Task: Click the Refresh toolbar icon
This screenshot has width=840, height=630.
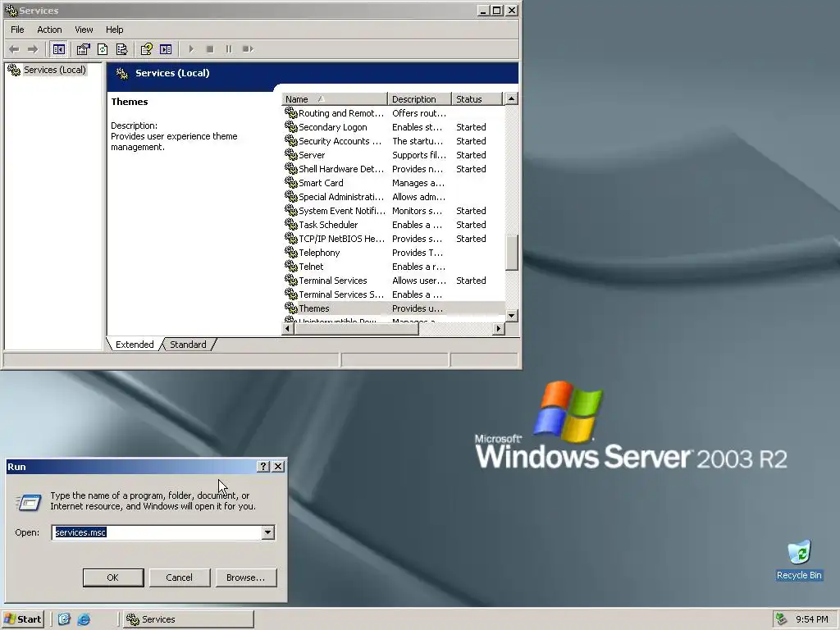Action: coord(103,49)
